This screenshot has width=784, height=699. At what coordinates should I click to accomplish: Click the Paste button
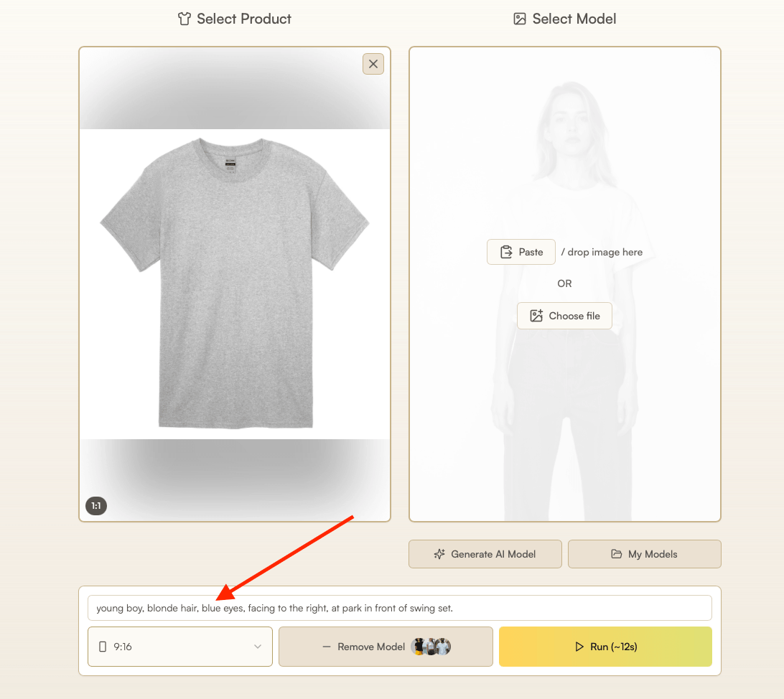pyautogui.click(x=521, y=252)
